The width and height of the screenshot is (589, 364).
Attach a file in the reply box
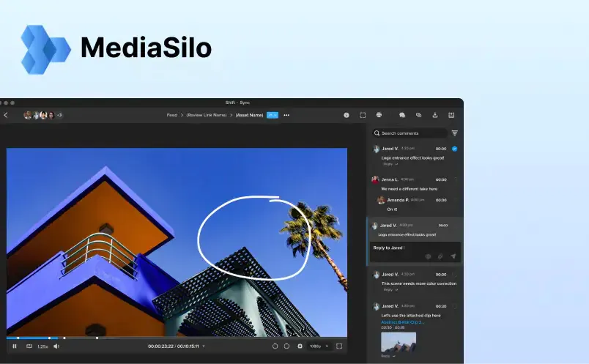[x=440, y=256]
